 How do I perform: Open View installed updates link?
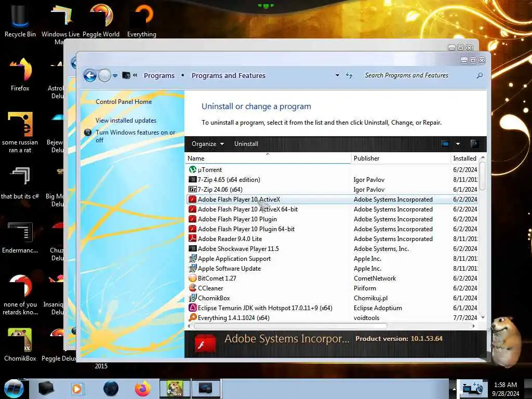click(x=126, y=121)
